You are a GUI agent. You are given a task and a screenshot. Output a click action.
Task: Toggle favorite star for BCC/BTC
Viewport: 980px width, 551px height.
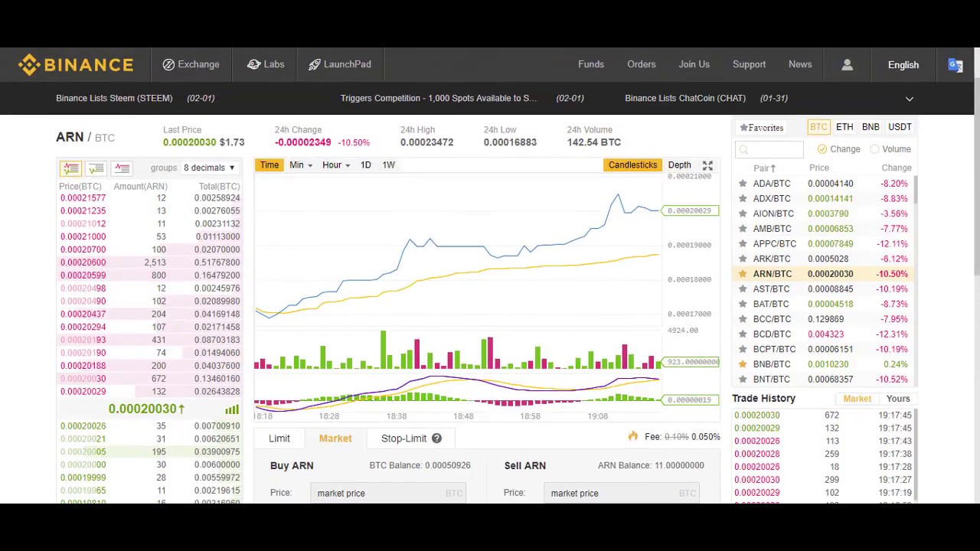click(742, 319)
